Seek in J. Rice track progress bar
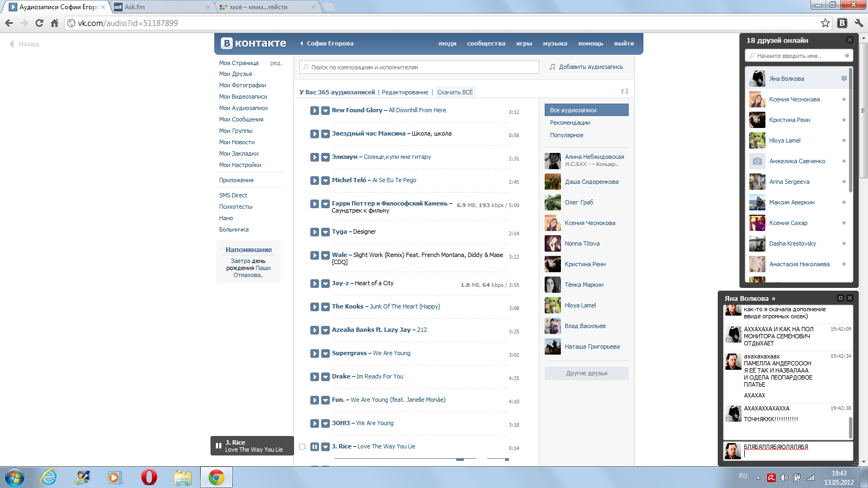 (405, 459)
